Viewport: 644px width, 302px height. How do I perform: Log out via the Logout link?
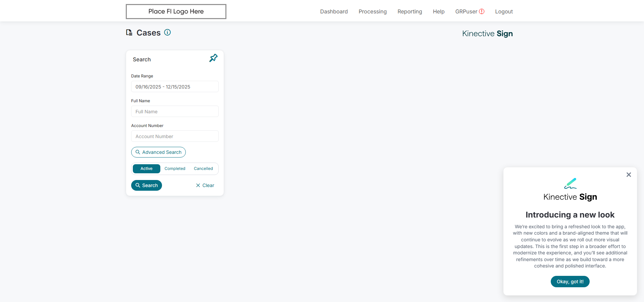(504, 11)
